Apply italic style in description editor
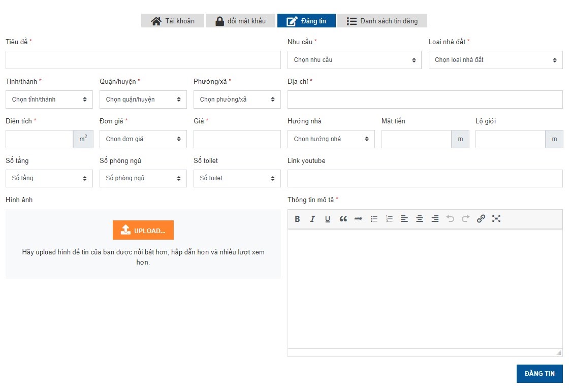Image resolution: width=570 pixels, height=392 pixels. click(x=312, y=219)
